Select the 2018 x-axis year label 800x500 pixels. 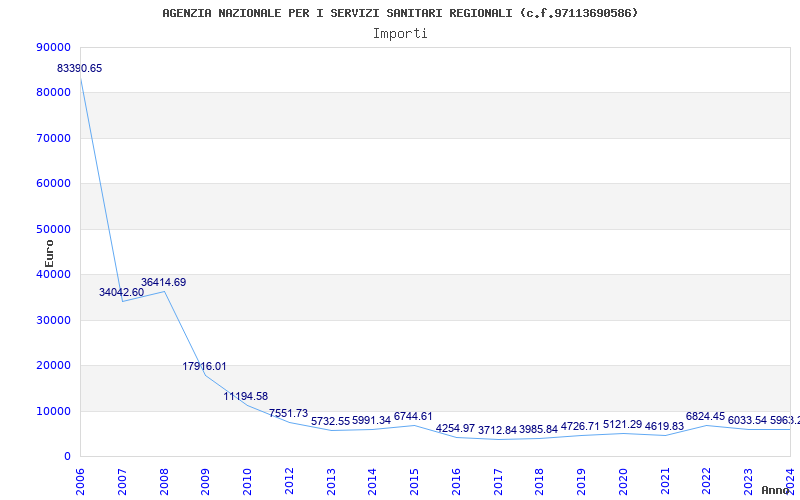pos(539,482)
